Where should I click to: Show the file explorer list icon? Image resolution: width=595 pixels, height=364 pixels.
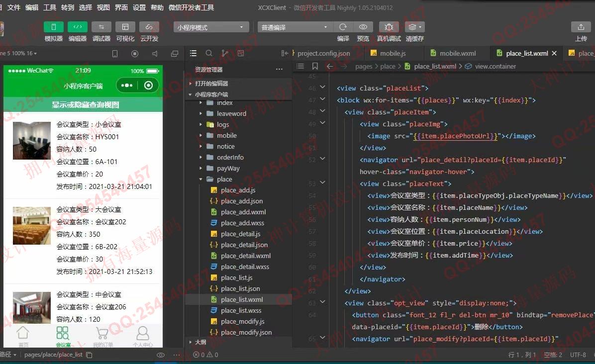click(193, 54)
